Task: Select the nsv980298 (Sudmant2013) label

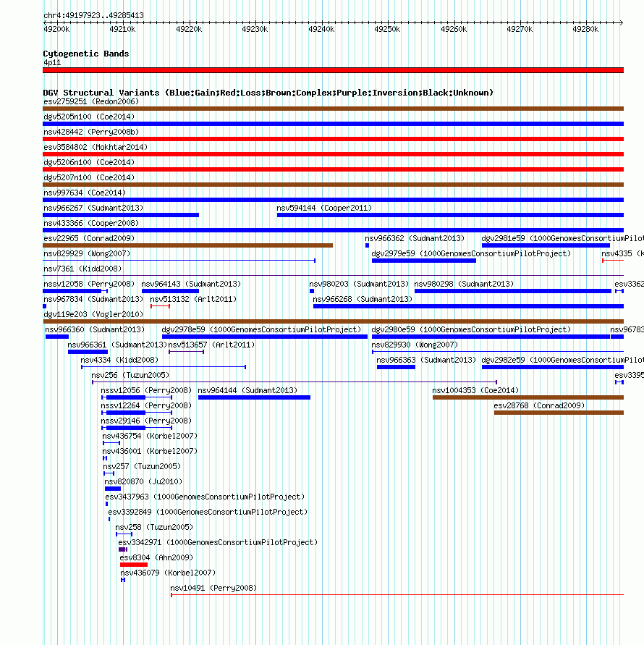Action: pos(464,284)
